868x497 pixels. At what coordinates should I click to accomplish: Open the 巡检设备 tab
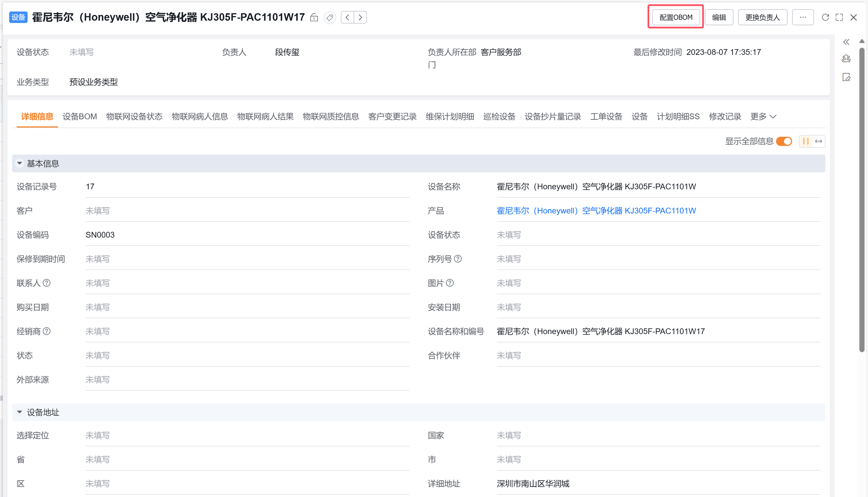pos(499,117)
